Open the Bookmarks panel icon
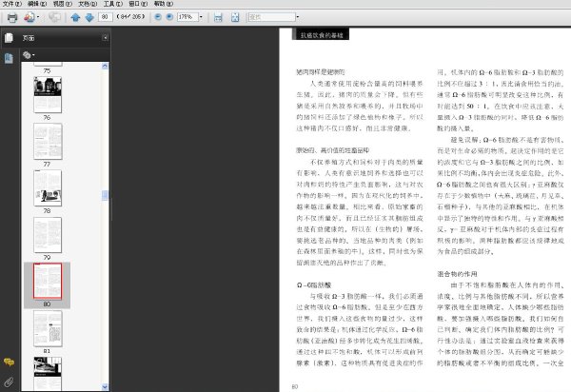This screenshot has width=571, height=392. point(9,58)
